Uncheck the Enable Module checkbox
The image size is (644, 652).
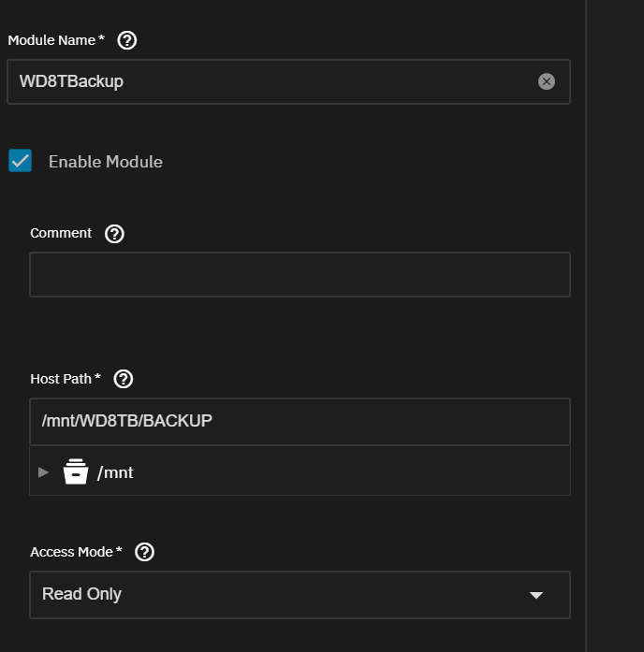(20, 161)
